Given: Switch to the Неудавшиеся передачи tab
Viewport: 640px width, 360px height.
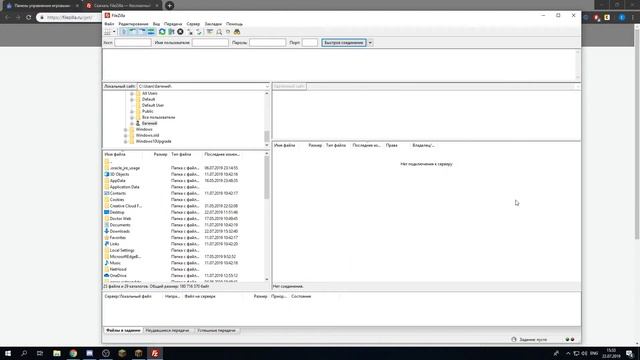Looking at the screenshot, I should click(167, 331).
